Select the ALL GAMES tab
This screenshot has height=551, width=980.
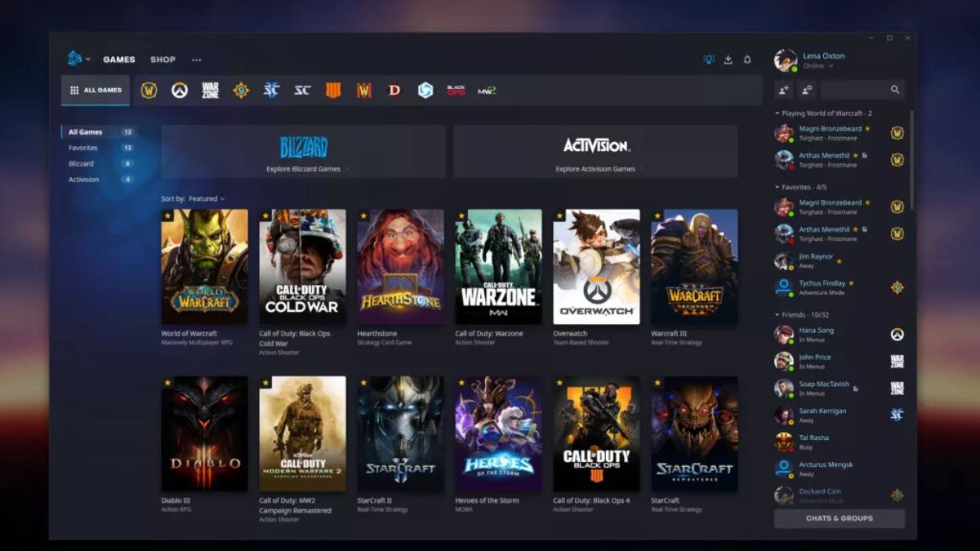(x=96, y=91)
